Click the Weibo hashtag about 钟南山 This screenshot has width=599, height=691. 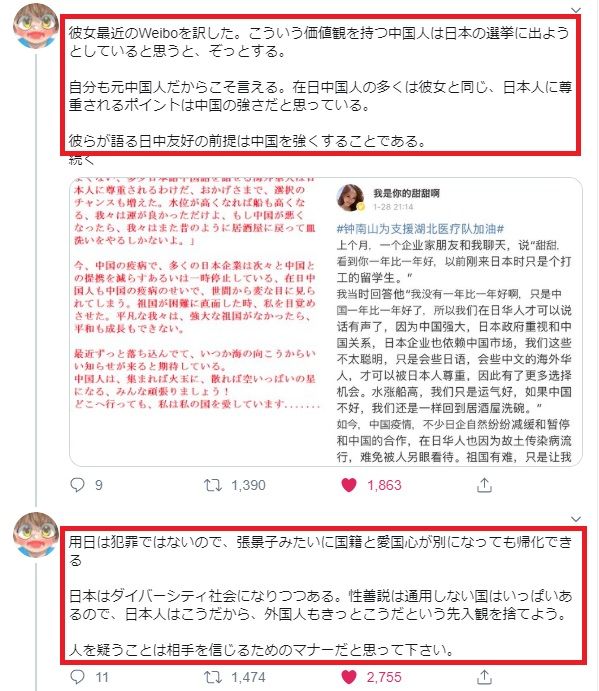coord(420,229)
